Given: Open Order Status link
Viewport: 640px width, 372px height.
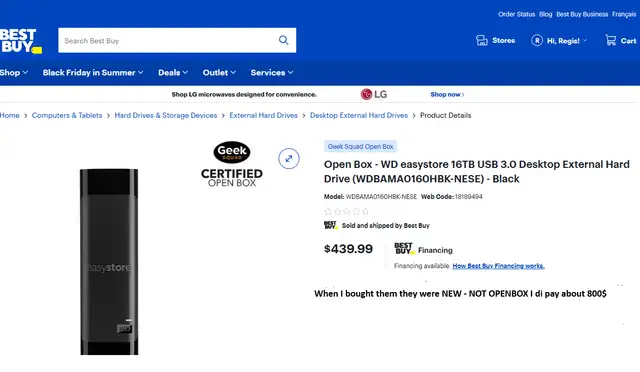Looking at the screenshot, I should pyautogui.click(x=516, y=14).
